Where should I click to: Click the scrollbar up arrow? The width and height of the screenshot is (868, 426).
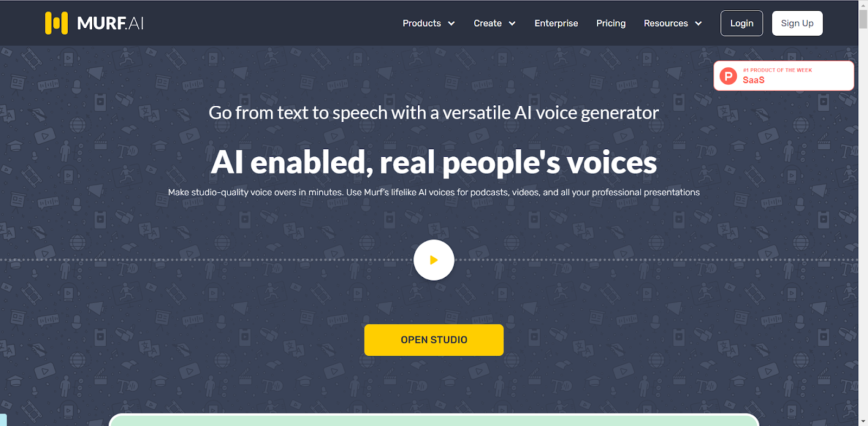(863, 5)
